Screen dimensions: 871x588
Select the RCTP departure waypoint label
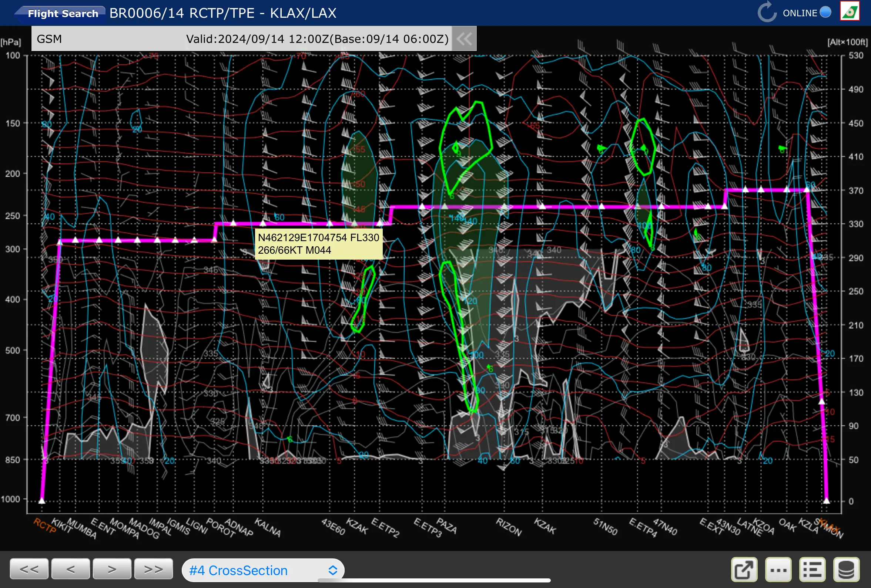pyautogui.click(x=44, y=525)
